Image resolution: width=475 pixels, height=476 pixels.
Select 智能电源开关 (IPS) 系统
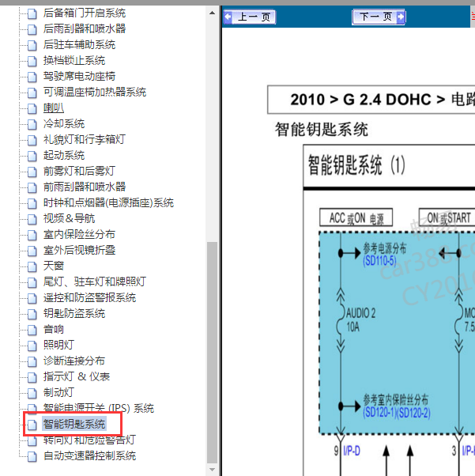coord(98,408)
